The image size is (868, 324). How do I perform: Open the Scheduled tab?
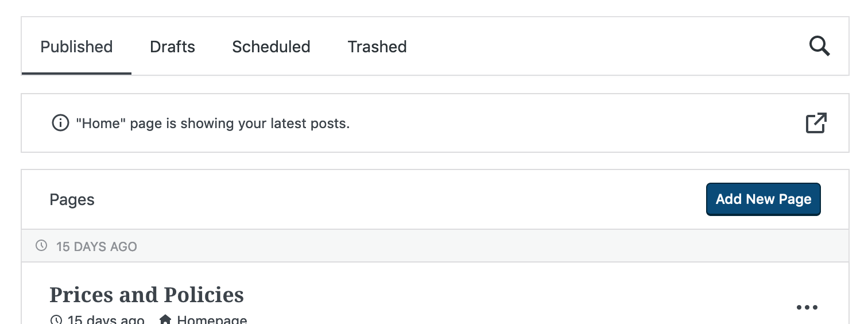(271, 47)
